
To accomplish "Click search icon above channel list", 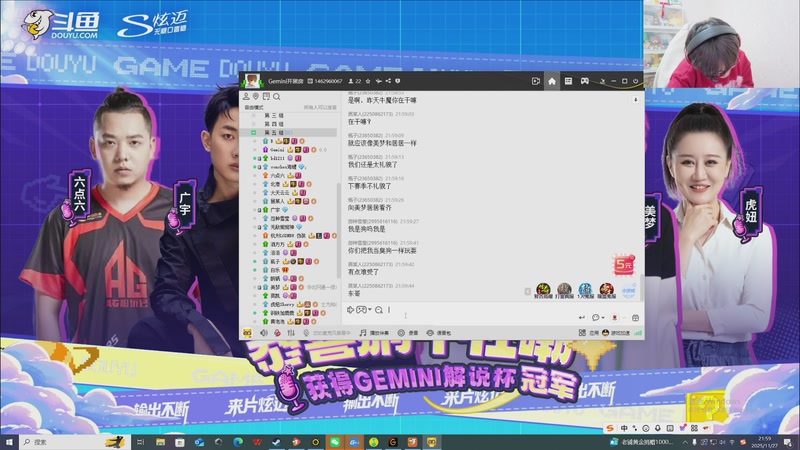I will pyautogui.click(x=277, y=96).
